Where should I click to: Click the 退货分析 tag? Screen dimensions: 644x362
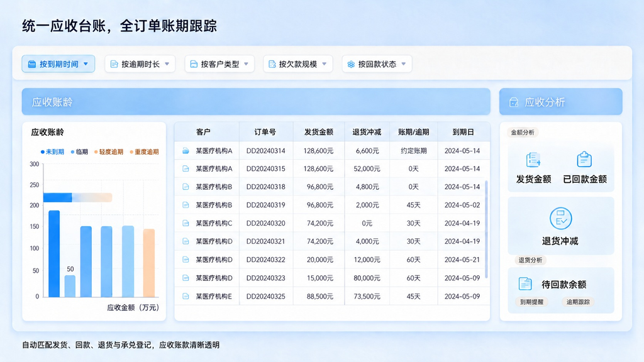(x=530, y=260)
